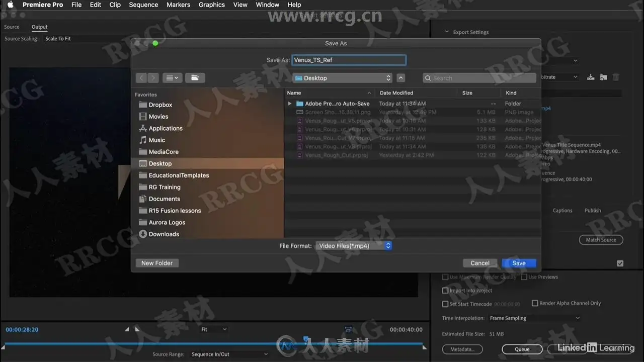Set Out Point marker icon
The width and height of the screenshot is (644, 362).
(137, 329)
